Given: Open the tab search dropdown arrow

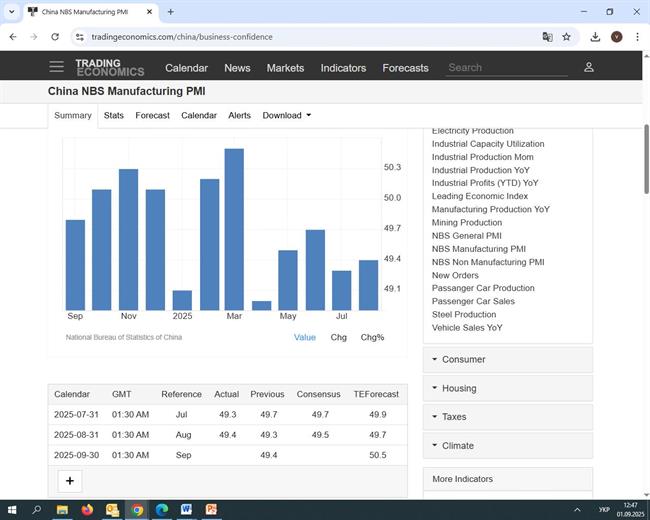Looking at the screenshot, I should 12,12.
